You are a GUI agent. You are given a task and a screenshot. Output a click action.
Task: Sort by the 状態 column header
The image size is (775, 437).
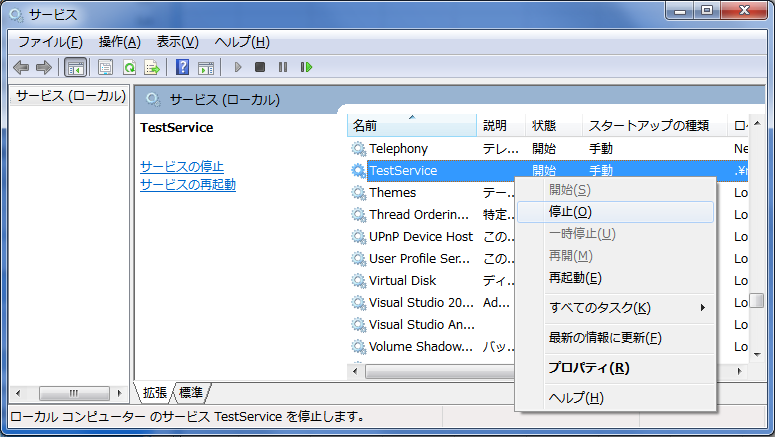pos(554,126)
